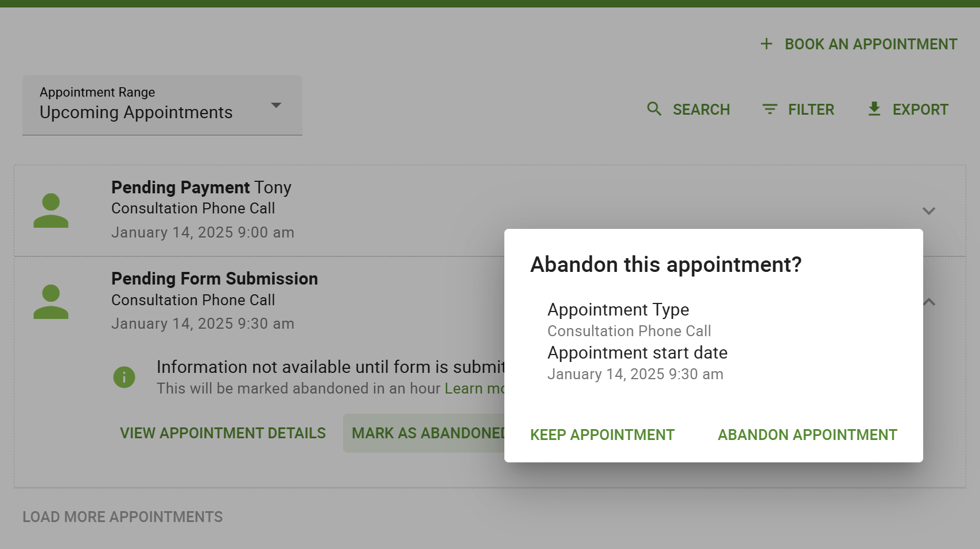The height and width of the screenshot is (549, 980).
Task: Select the search magnifier icon
Action: point(654,109)
